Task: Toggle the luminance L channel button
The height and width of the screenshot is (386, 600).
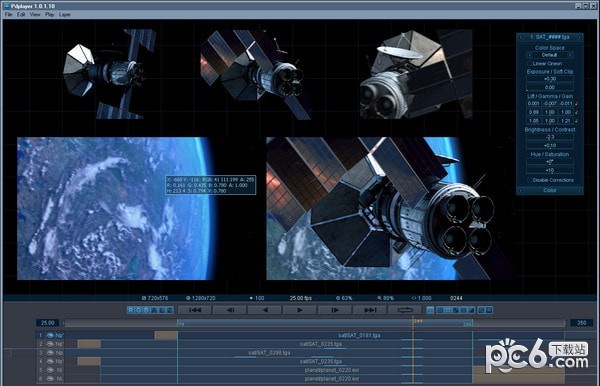Action: [161, 310]
